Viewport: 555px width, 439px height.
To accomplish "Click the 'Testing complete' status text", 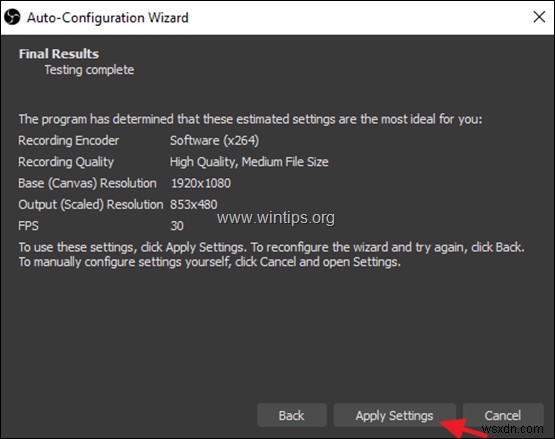I will click(x=89, y=70).
